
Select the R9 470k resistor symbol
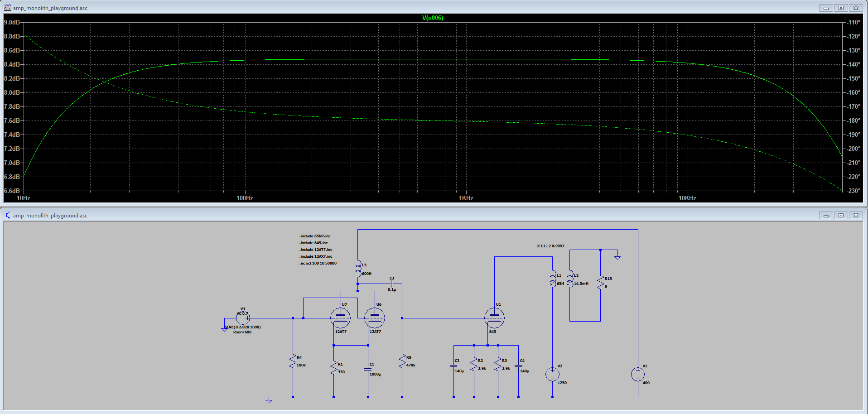click(402, 361)
